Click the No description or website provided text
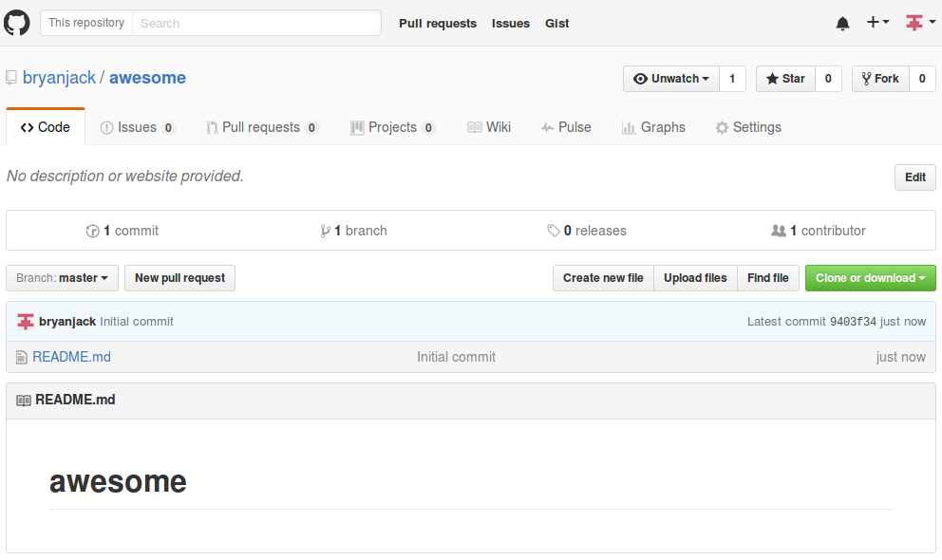The width and height of the screenshot is (942, 560). coord(125,177)
